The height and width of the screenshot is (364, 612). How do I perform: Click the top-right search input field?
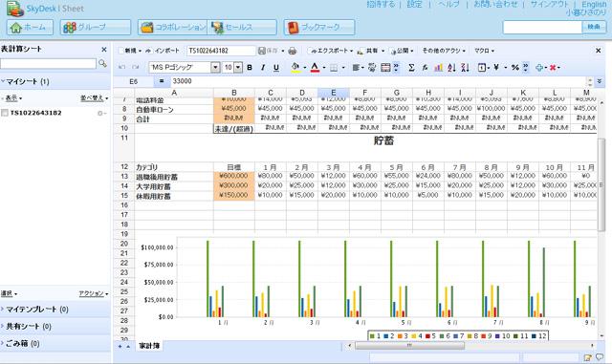(542, 28)
